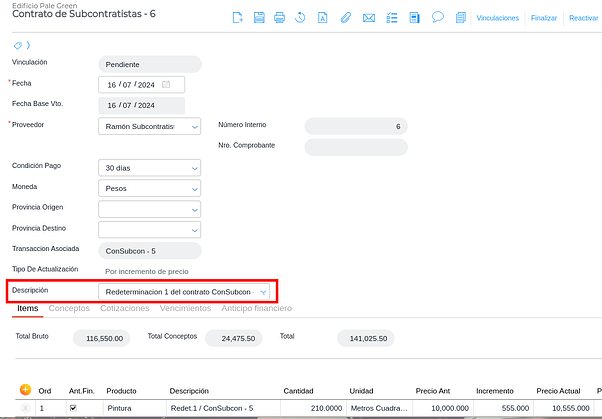602x419 pixels.
Task: Expand the Proveedor dropdown
Action: click(x=194, y=126)
